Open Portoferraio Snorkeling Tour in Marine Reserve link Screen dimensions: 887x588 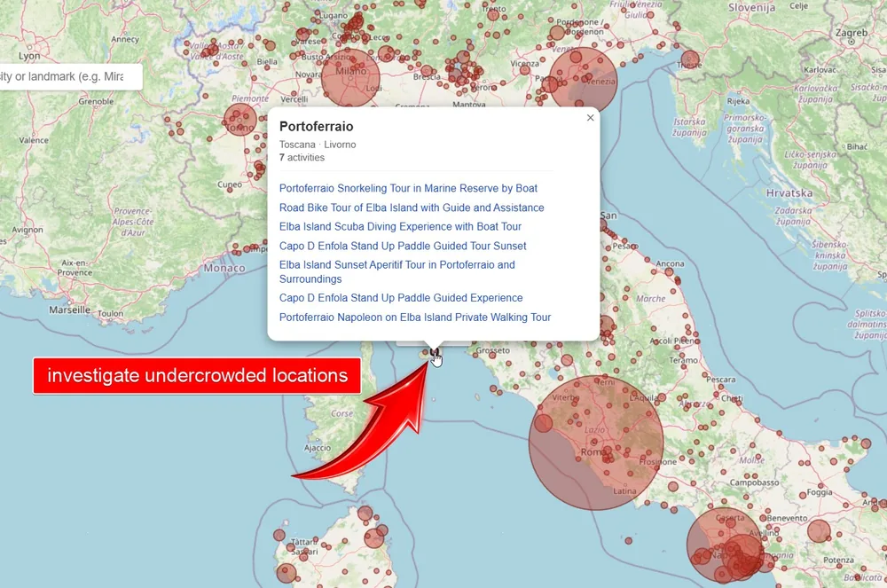coord(408,188)
